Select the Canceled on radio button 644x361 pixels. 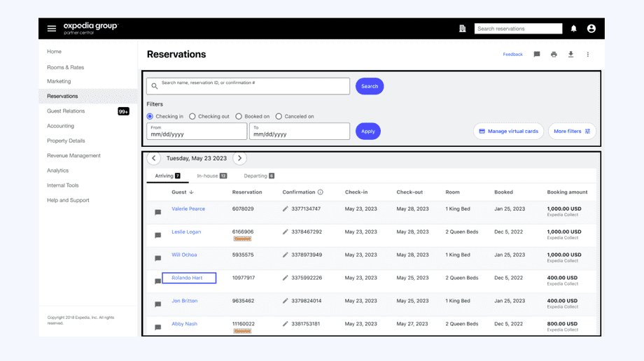click(x=279, y=116)
